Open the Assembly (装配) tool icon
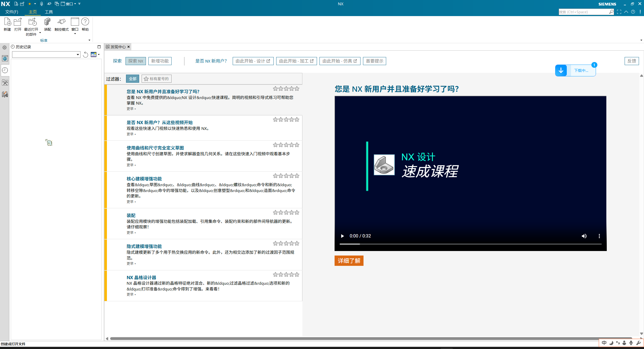Viewport: 644px width, 349px height. [47, 22]
